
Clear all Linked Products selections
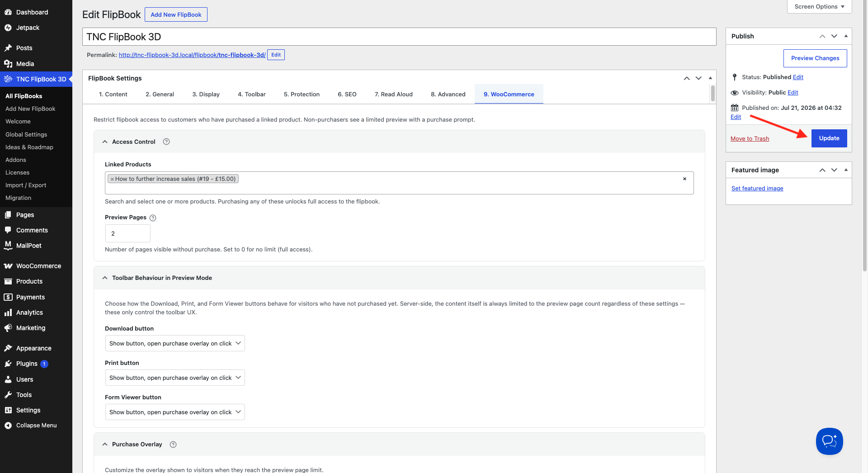(684, 179)
